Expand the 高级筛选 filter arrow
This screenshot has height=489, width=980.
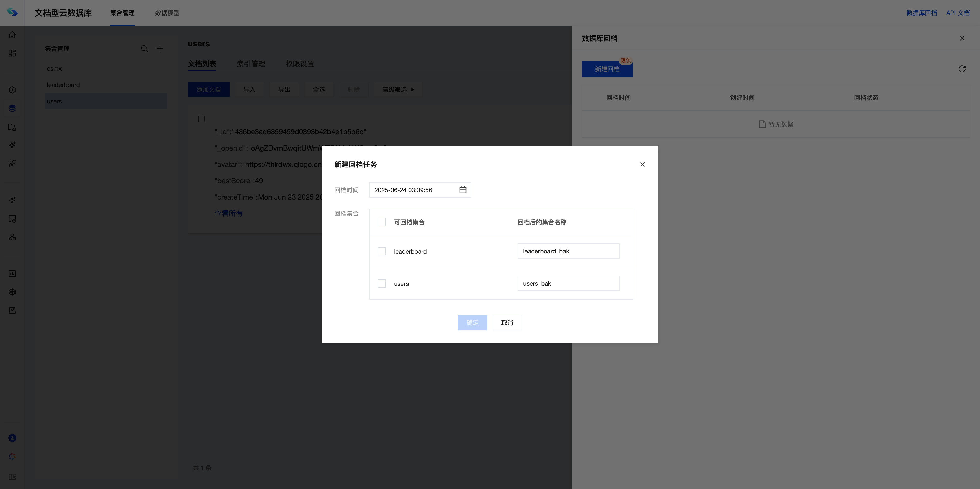413,89
